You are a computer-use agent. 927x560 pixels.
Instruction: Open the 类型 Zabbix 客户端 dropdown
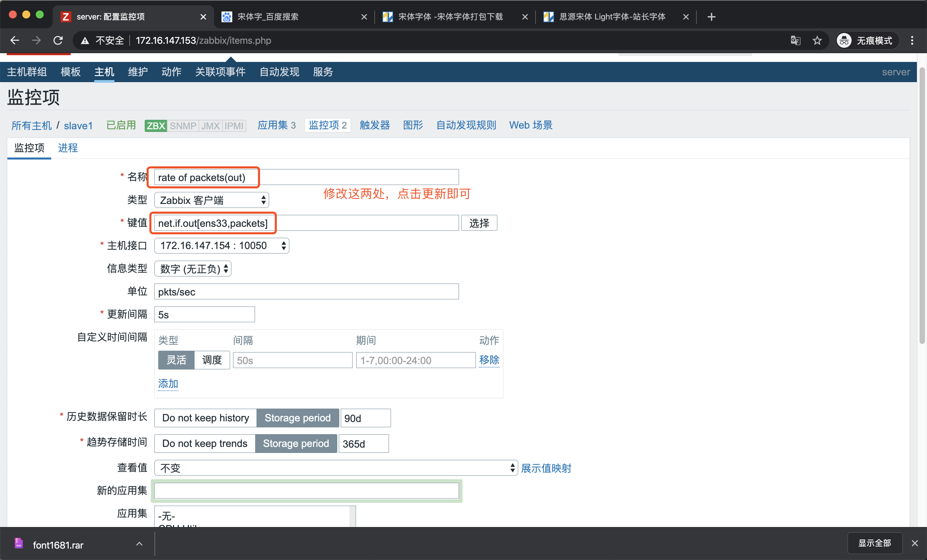pos(211,200)
